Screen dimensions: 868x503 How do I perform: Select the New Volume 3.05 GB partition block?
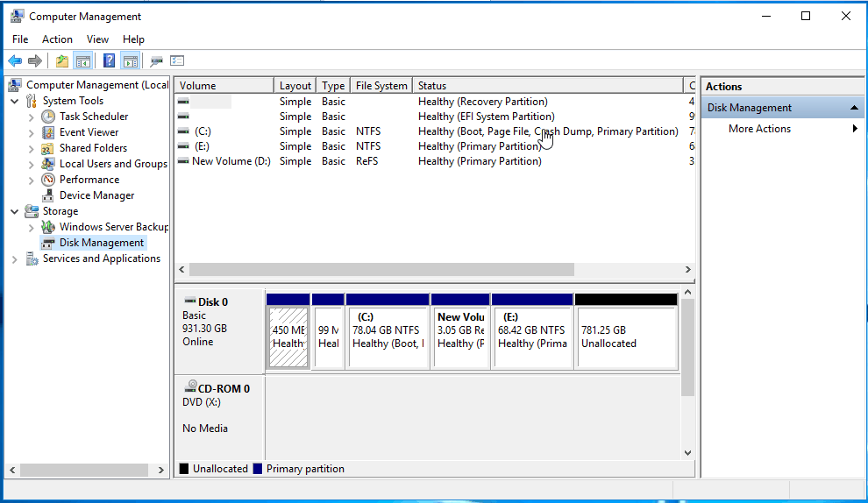point(460,331)
